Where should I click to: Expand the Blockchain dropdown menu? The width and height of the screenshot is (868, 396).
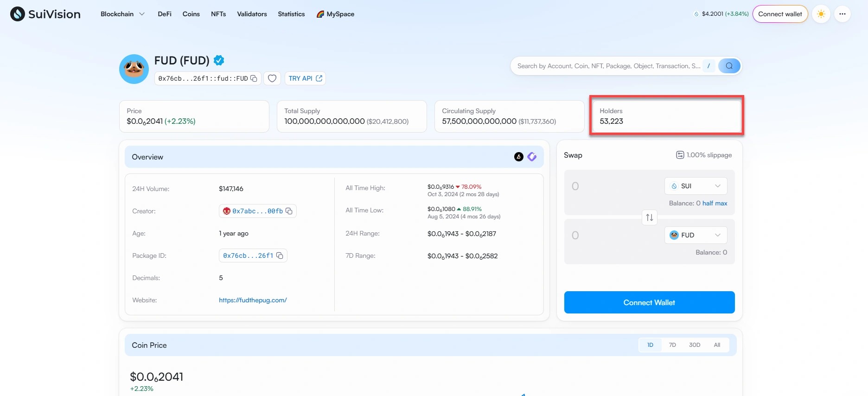tap(122, 14)
